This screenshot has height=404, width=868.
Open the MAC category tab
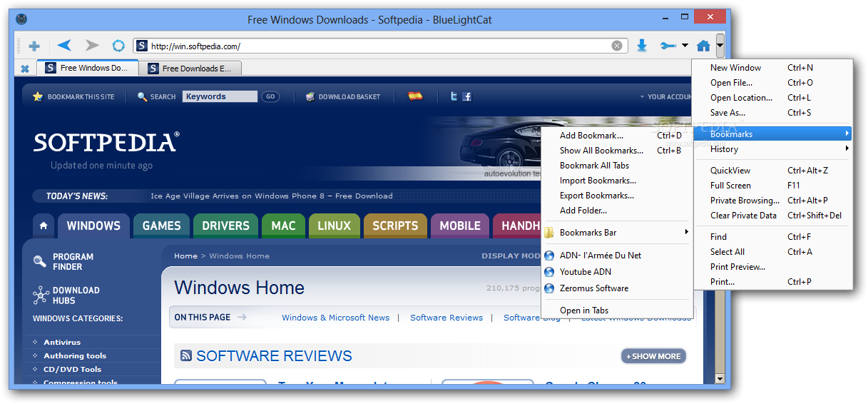(x=283, y=226)
